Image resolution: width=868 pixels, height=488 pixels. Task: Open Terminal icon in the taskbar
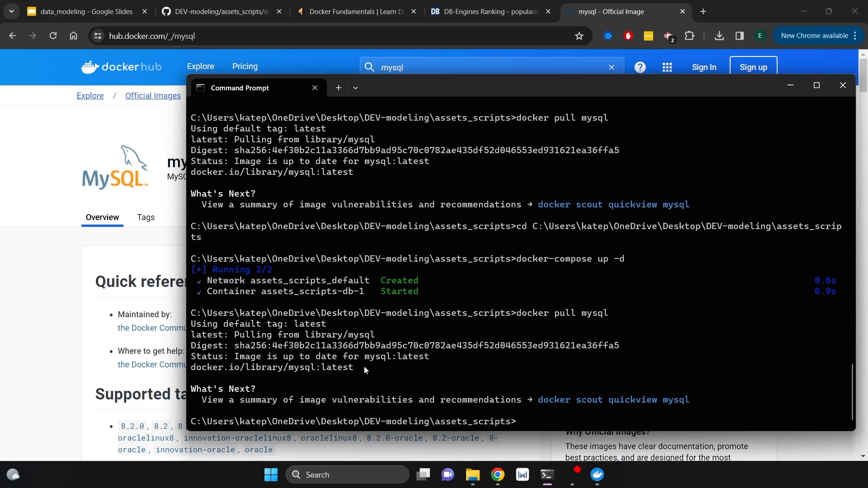[x=547, y=474]
